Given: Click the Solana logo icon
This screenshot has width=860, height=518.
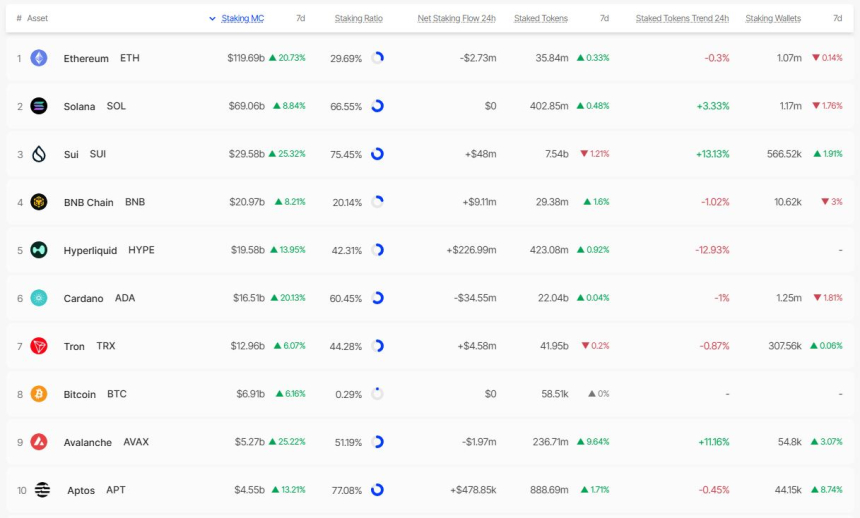Looking at the screenshot, I should click(39, 106).
